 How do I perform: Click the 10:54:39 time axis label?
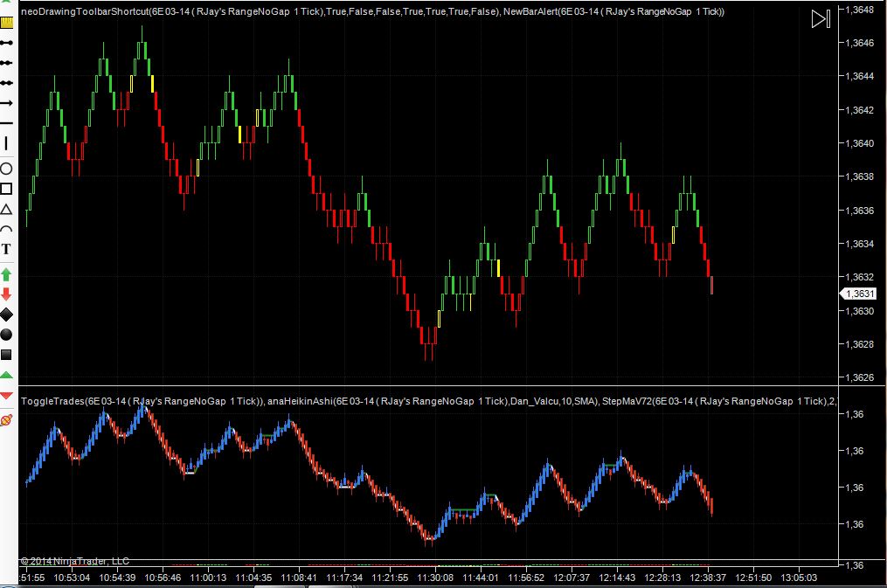click(117, 578)
